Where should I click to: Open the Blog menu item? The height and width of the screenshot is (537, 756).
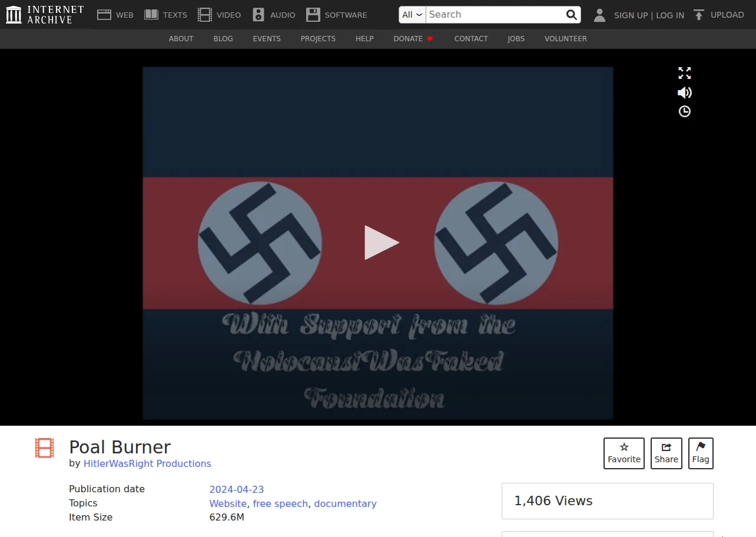pyautogui.click(x=223, y=39)
